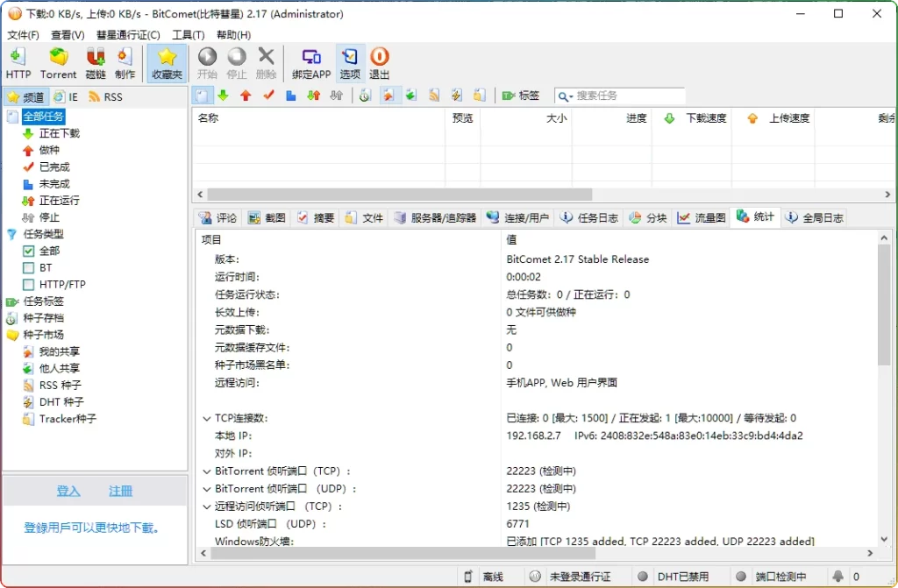Viewport: 898px width, 588px height.
Task: Enable the BT task type checkbox
Action: 29,268
